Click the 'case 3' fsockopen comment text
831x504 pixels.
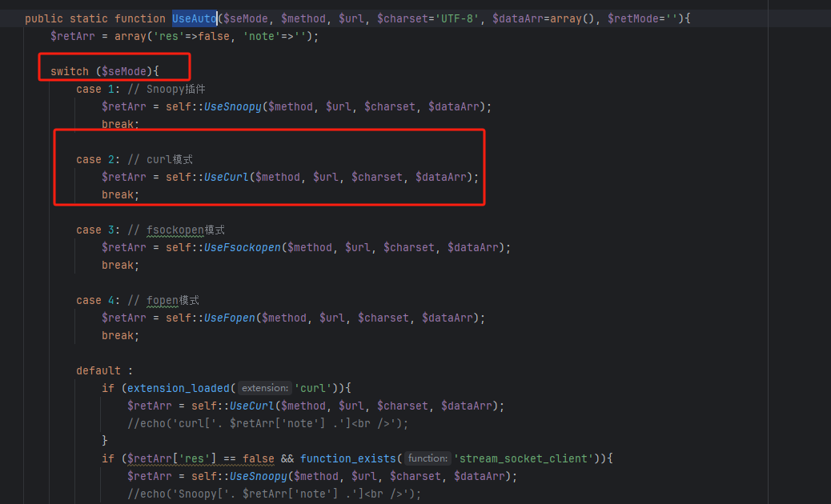point(175,230)
